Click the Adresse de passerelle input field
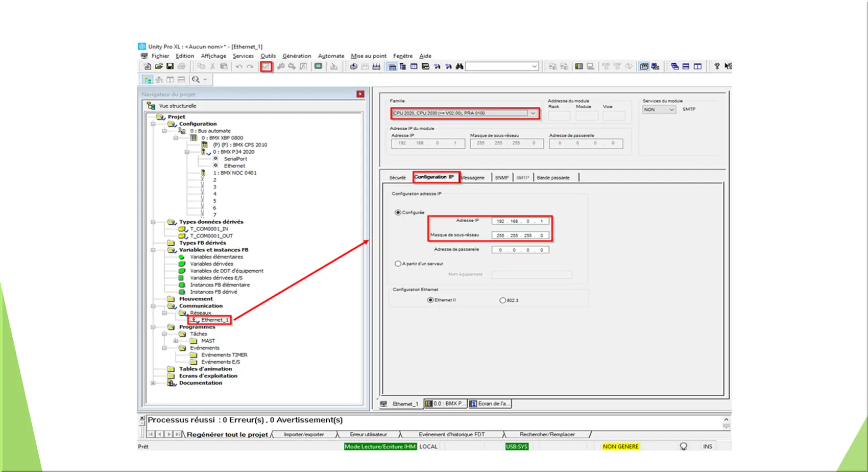 coord(520,250)
